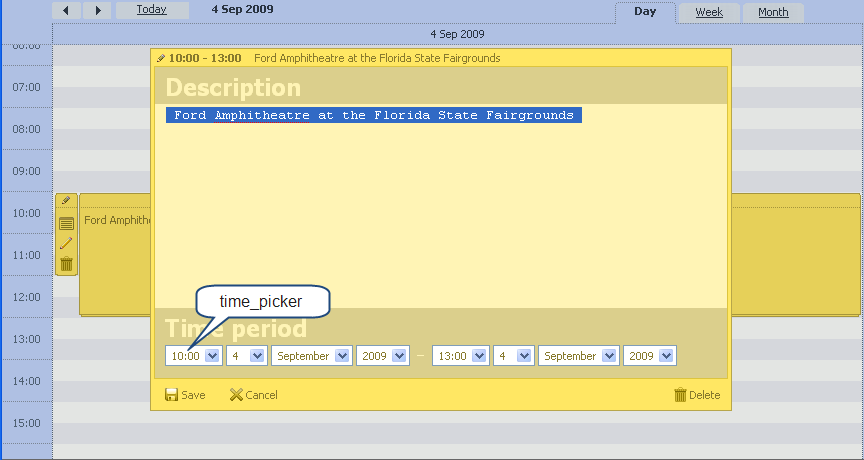Viewport: 864px width, 460px height.
Task: Expand the start month September dropdown
Action: [342, 356]
